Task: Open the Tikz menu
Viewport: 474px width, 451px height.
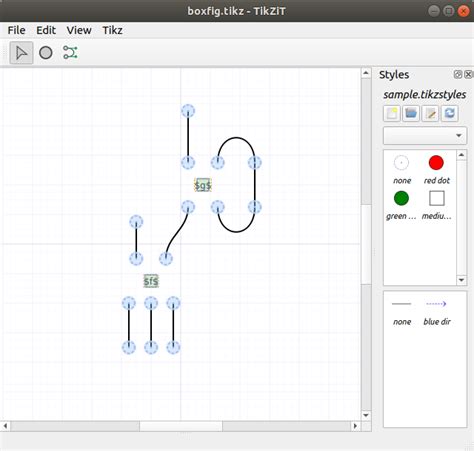Action: coord(112,30)
